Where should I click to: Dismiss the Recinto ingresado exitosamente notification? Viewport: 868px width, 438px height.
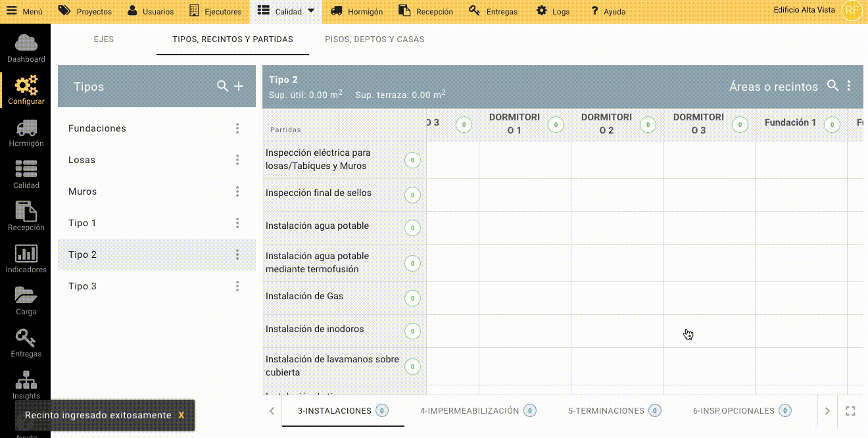[x=181, y=416]
